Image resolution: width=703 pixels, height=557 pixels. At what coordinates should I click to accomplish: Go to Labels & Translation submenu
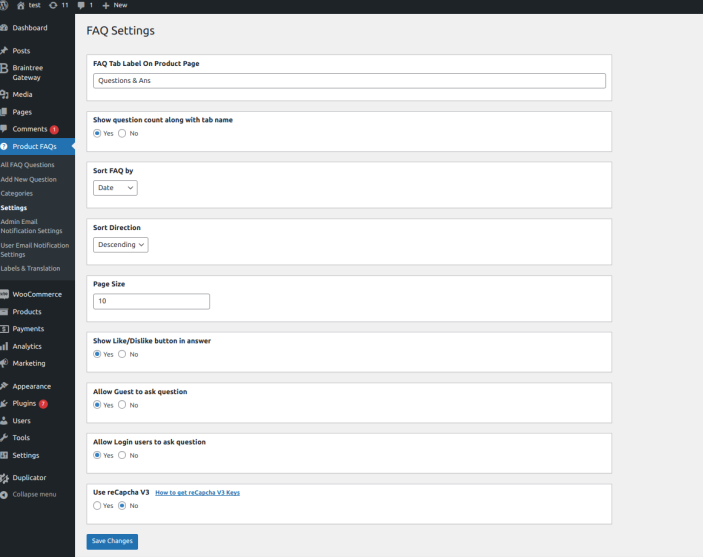30,268
